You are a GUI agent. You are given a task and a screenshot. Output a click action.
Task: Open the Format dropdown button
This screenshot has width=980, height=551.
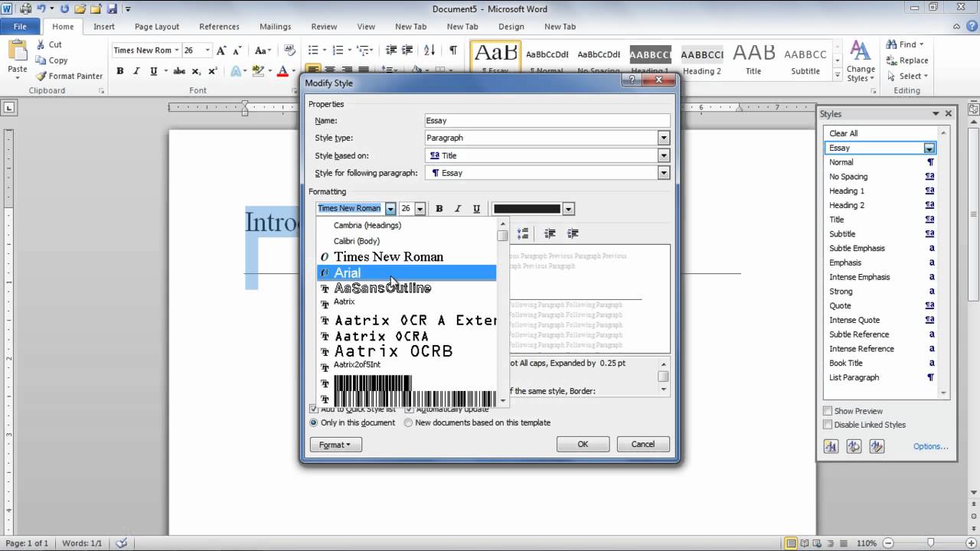point(335,445)
